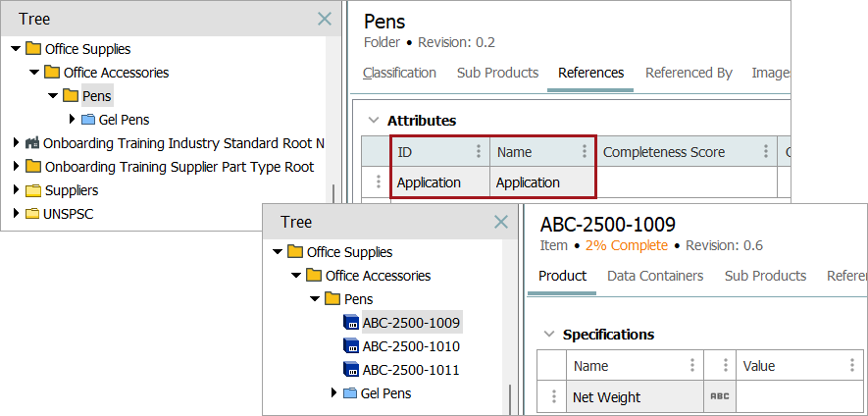Expand Gel Pens in upper tree

click(x=72, y=119)
